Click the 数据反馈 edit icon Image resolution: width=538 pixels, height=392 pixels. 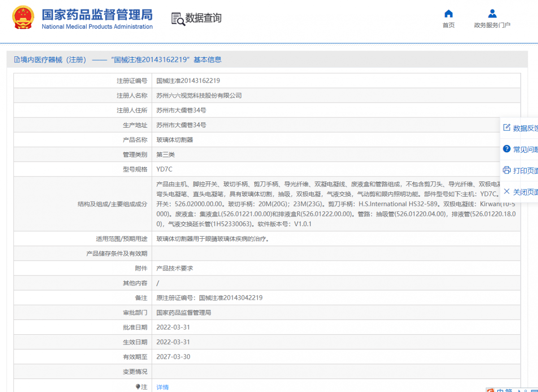tap(507, 128)
